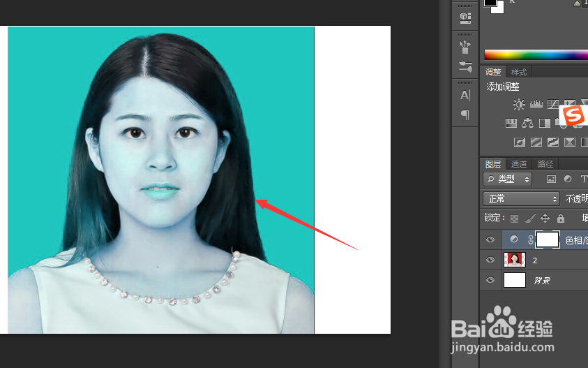Switch to the 图层 tab
This screenshot has height=368, width=588.
[x=493, y=164]
